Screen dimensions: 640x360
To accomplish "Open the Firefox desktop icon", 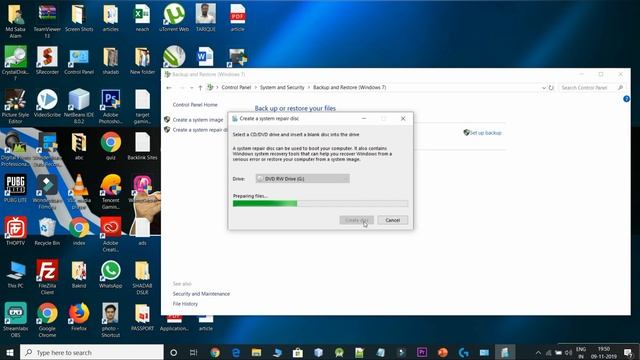I will (79, 317).
